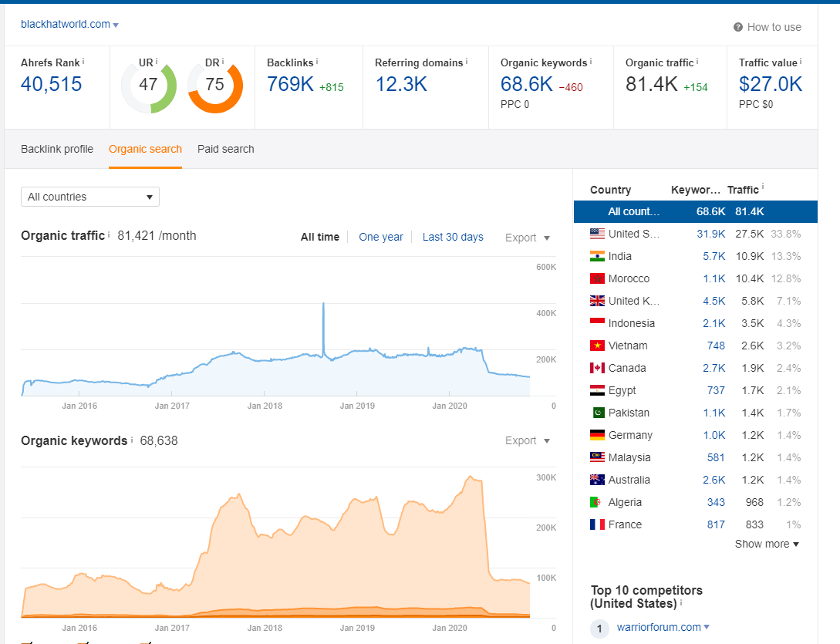
Task: Click the United States flag icon
Action: (597, 234)
